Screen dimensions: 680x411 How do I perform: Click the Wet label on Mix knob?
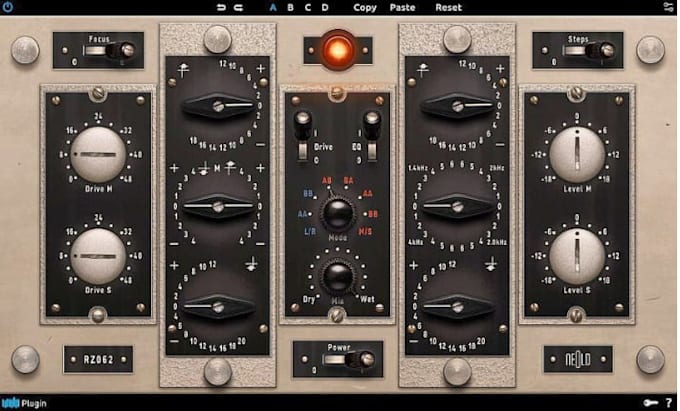tap(367, 299)
